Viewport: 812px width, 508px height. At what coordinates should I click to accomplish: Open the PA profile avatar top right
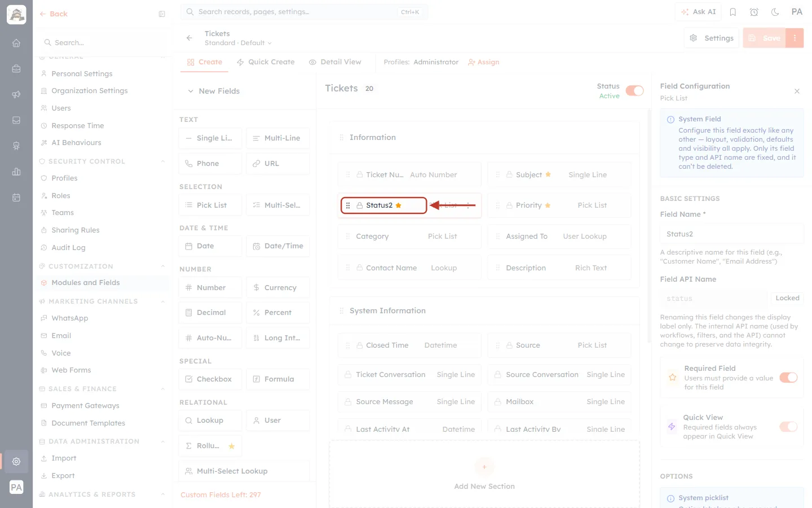(797, 12)
